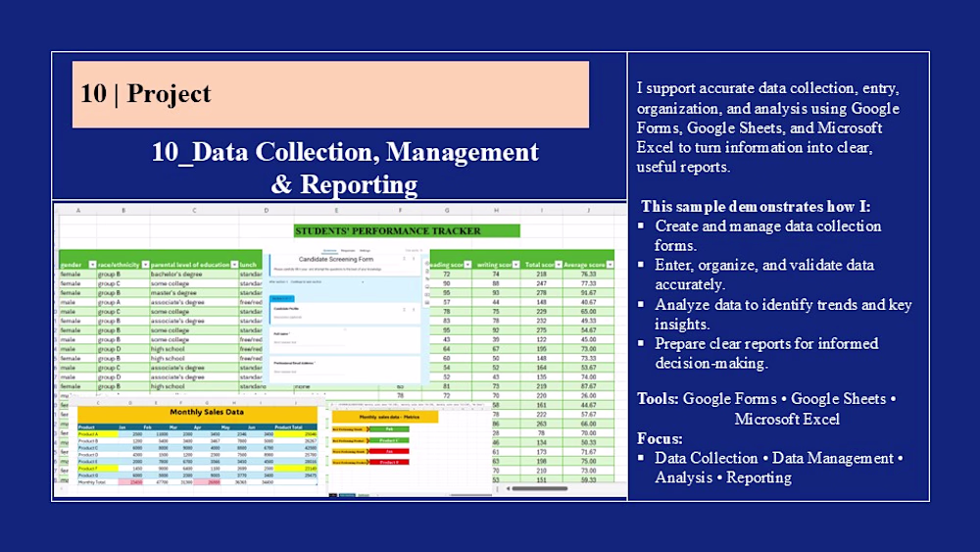The width and height of the screenshot is (980, 552).
Task: Open the parental level of education filter dropdown
Action: (x=234, y=265)
